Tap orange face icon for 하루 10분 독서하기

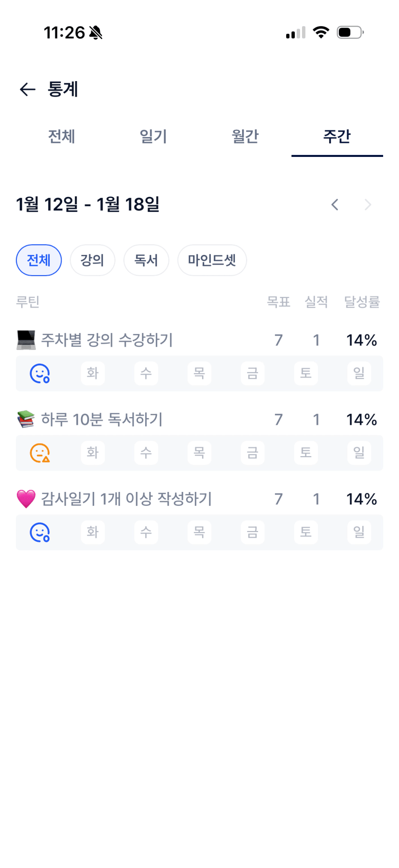pyautogui.click(x=40, y=453)
